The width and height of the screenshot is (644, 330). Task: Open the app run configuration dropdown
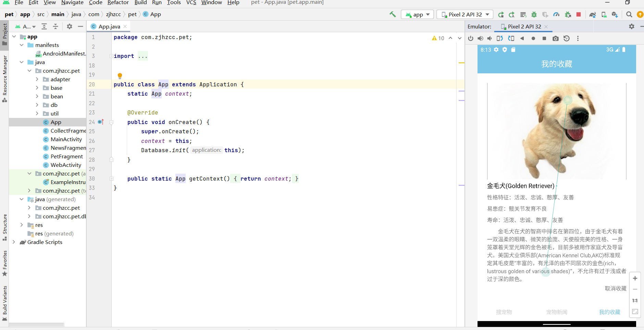(x=418, y=14)
